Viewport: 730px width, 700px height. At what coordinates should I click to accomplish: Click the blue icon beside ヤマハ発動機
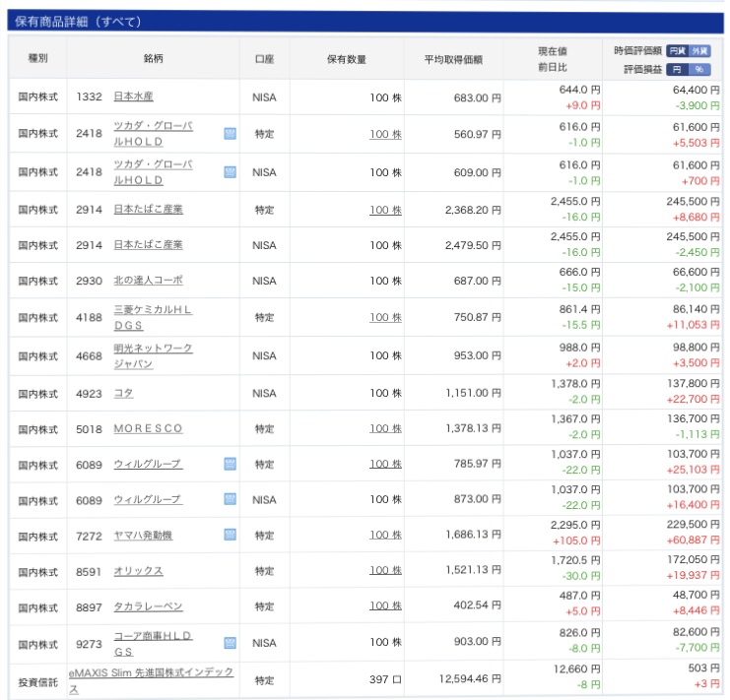pos(230,535)
